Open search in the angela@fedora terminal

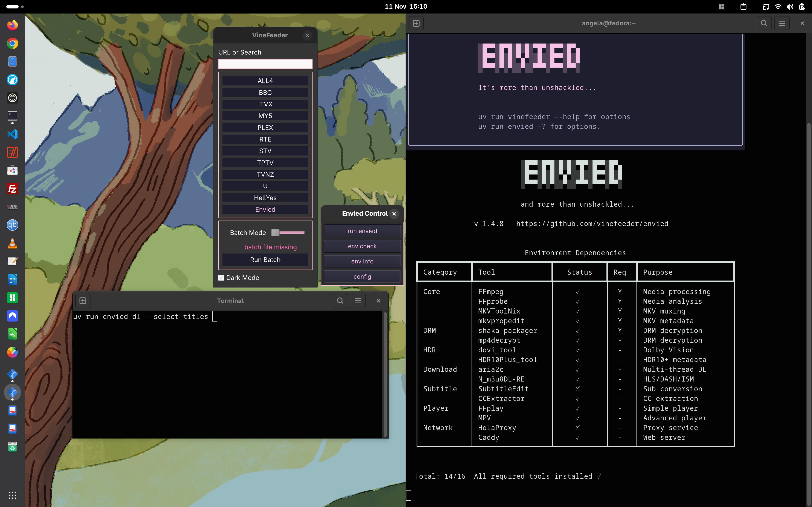[x=764, y=23]
